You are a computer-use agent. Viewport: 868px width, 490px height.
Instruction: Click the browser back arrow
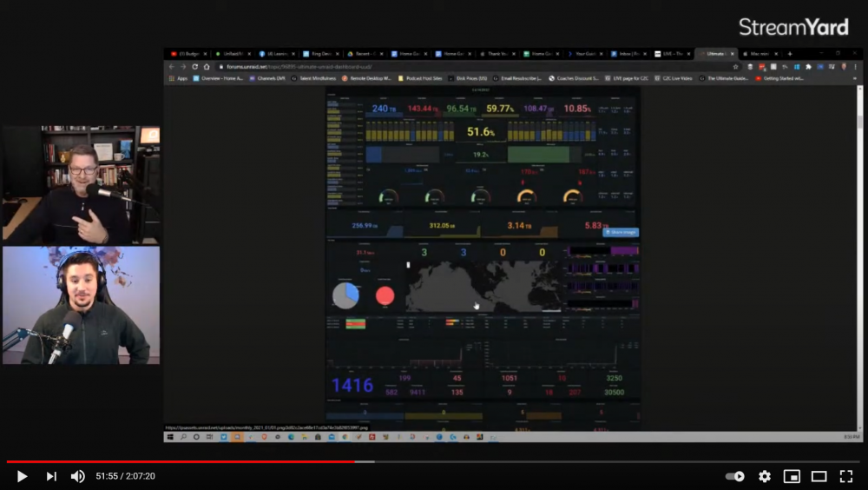pyautogui.click(x=172, y=67)
